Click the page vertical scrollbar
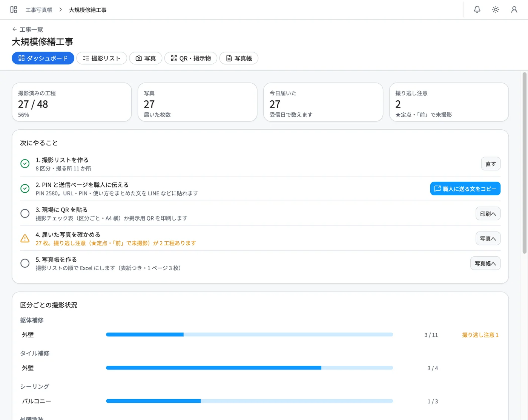Image resolution: width=528 pixels, height=420 pixels. click(524, 163)
